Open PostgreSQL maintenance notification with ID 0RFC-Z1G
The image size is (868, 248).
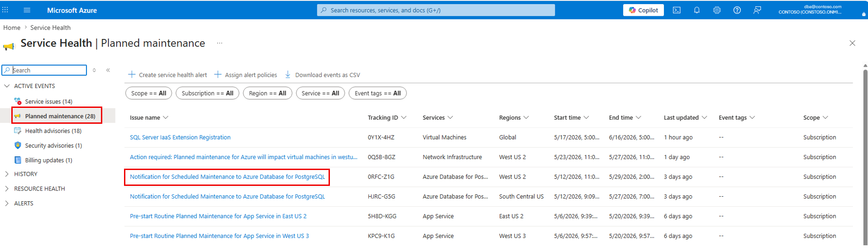pos(227,177)
